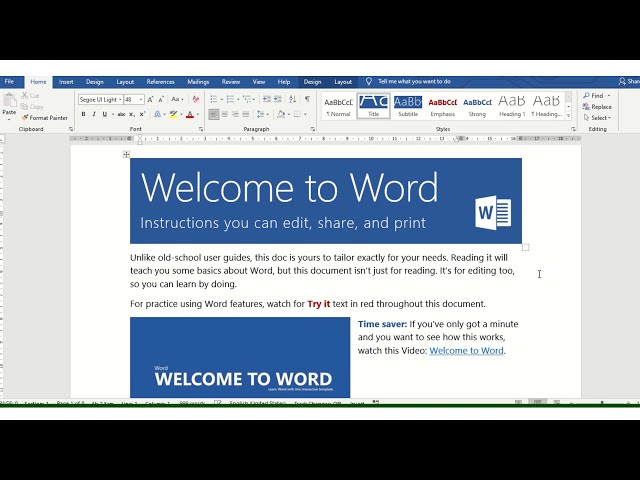
Task: Open the Multilevel list dropdown
Action: (254, 100)
